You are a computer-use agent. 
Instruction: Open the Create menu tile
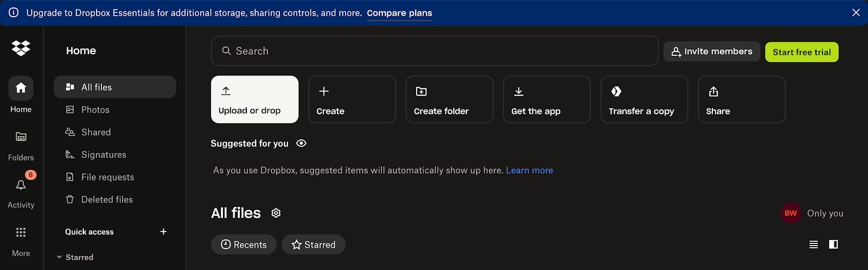pyautogui.click(x=352, y=99)
